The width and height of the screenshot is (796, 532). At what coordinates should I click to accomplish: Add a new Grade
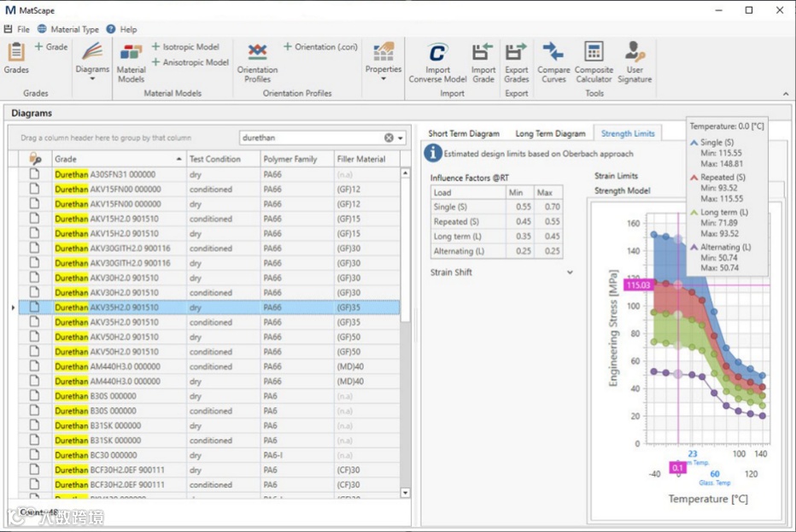tap(50, 47)
